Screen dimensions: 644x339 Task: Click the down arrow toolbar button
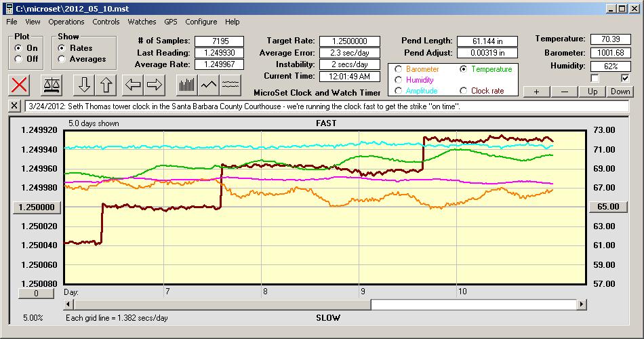pyautogui.click(x=84, y=85)
